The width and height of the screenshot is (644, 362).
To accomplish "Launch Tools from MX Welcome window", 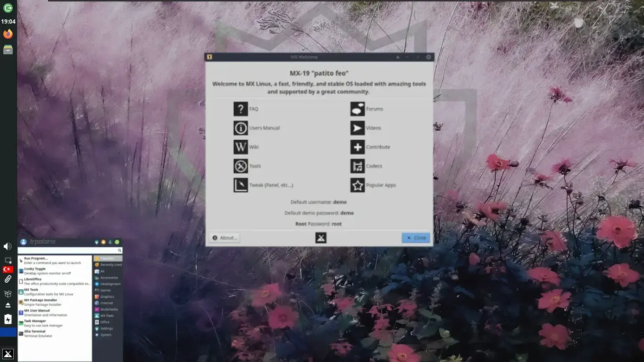I will (241, 166).
